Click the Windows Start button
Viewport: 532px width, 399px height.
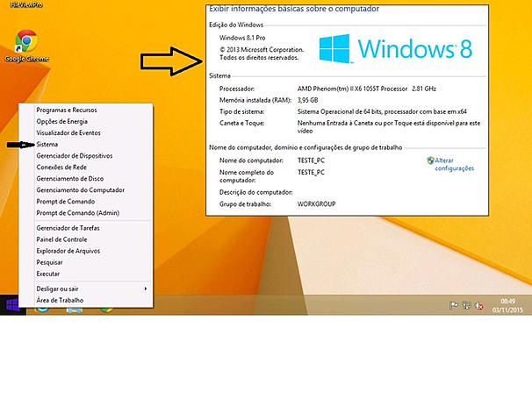13,305
